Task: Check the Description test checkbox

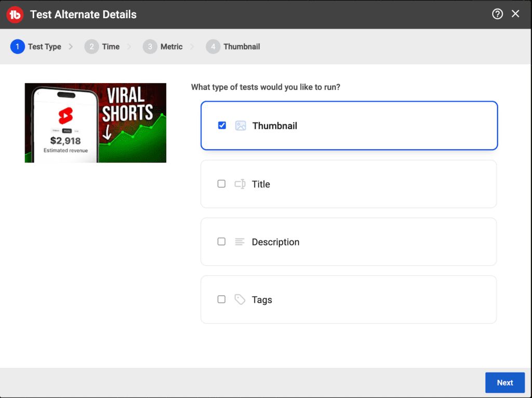Action: click(221, 242)
